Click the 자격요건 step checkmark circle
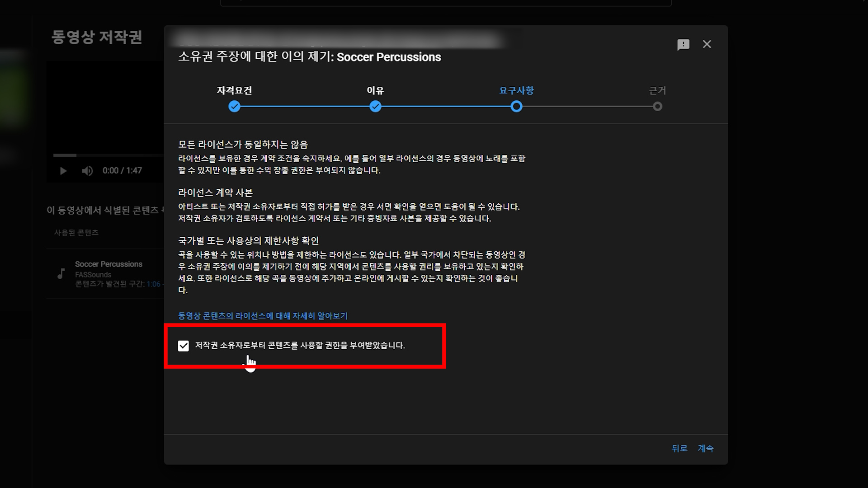 point(234,107)
